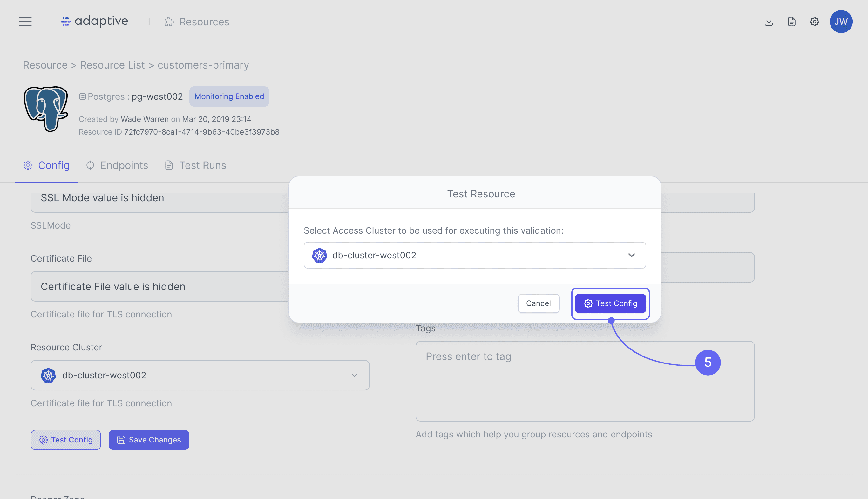This screenshot has height=499, width=868.
Task: Open the JW user avatar menu
Action: [841, 22]
